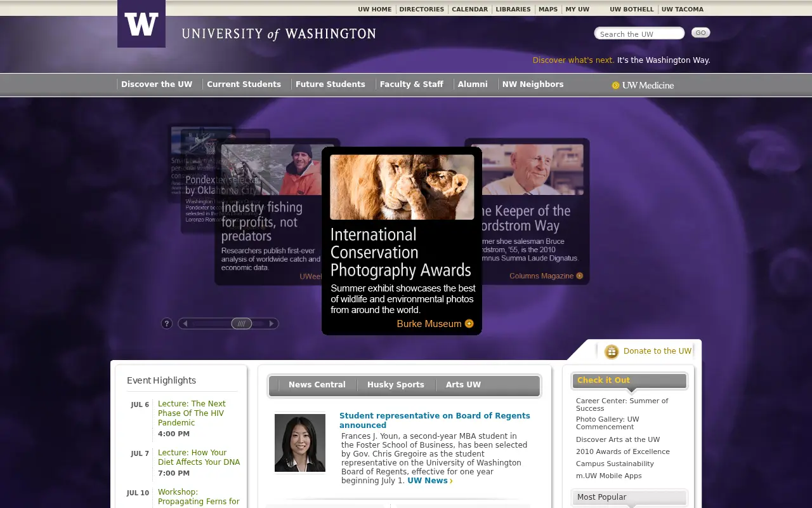Screen dimensions: 812x508
Task: Open Current Students menu
Action: click(244, 84)
